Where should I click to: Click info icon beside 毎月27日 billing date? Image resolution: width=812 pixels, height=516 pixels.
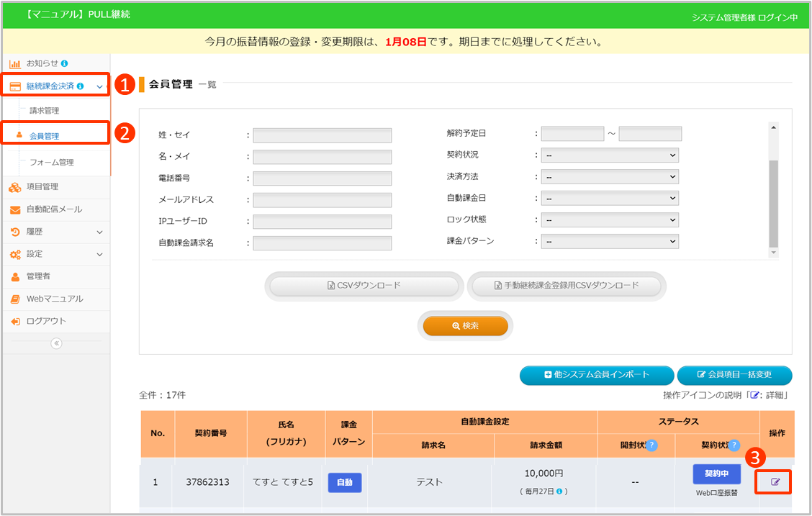point(559,492)
